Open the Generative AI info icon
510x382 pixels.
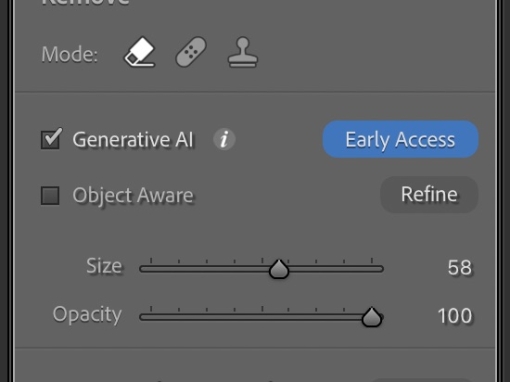tap(224, 139)
